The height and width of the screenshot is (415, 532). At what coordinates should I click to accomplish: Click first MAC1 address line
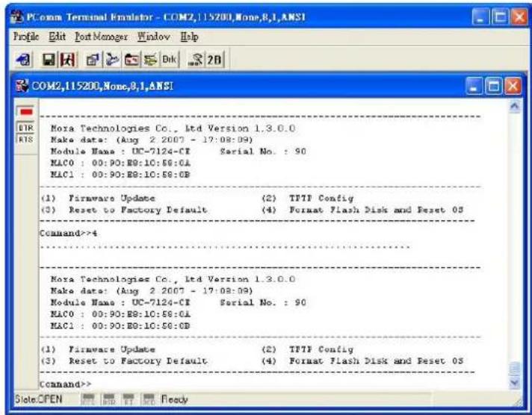120,175
